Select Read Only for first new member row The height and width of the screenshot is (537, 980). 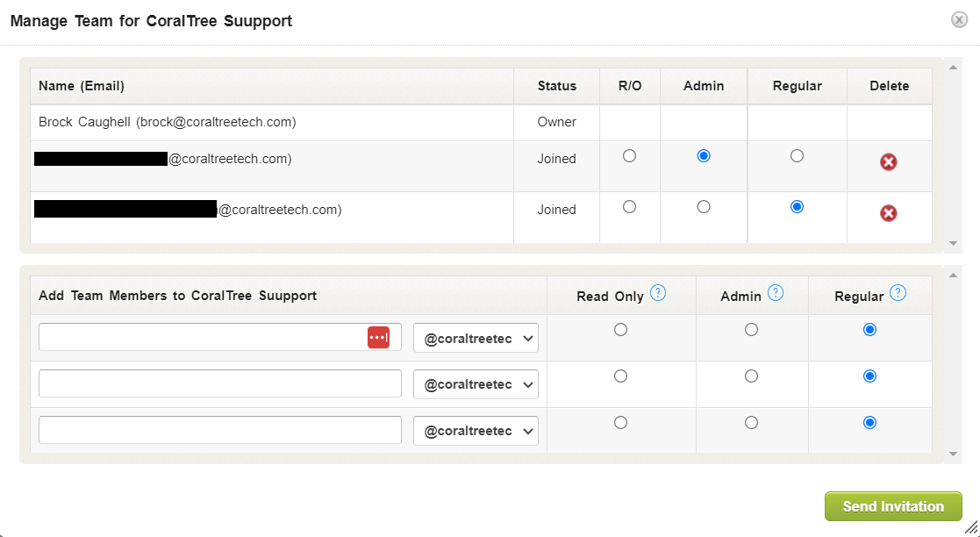pyautogui.click(x=621, y=330)
